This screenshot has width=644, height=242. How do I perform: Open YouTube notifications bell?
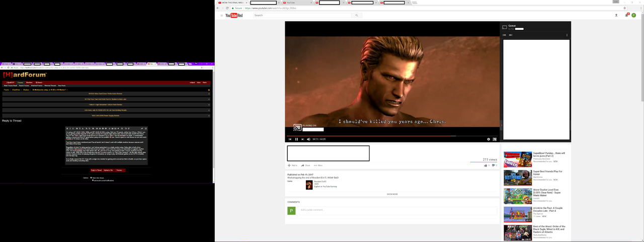[627, 16]
